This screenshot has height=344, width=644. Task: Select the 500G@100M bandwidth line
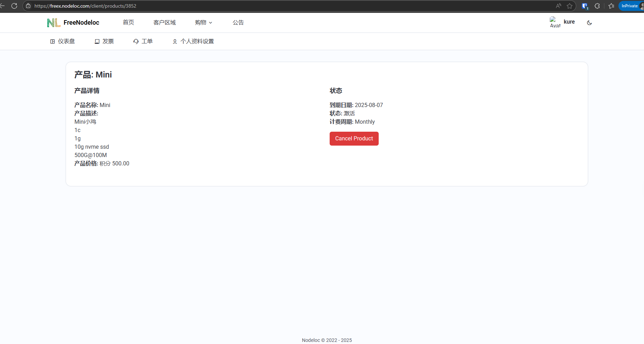(91, 155)
